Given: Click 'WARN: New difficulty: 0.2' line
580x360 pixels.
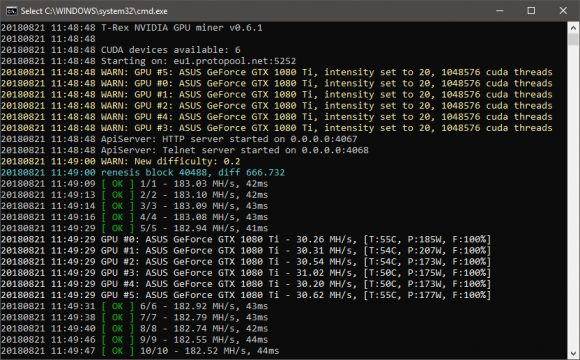Looking at the screenshot, I should coord(121,161).
